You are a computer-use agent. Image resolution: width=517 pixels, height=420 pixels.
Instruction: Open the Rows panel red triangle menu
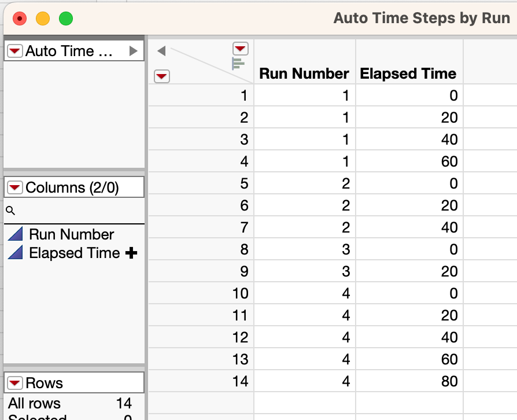coord(15,383)
